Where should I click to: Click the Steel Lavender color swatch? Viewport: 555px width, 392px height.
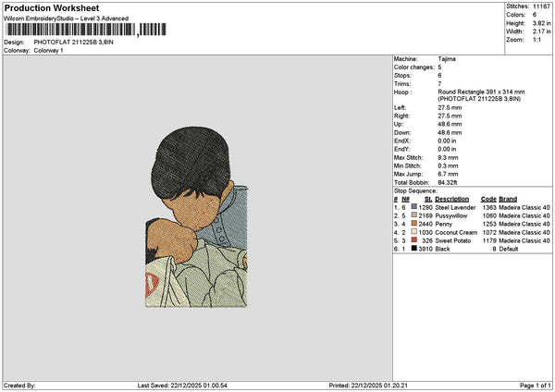coord(413,207)
